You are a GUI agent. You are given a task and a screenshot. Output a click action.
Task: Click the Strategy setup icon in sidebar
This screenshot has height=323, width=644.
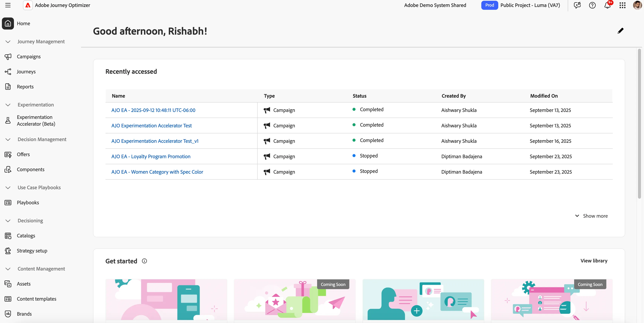[8, 251]
